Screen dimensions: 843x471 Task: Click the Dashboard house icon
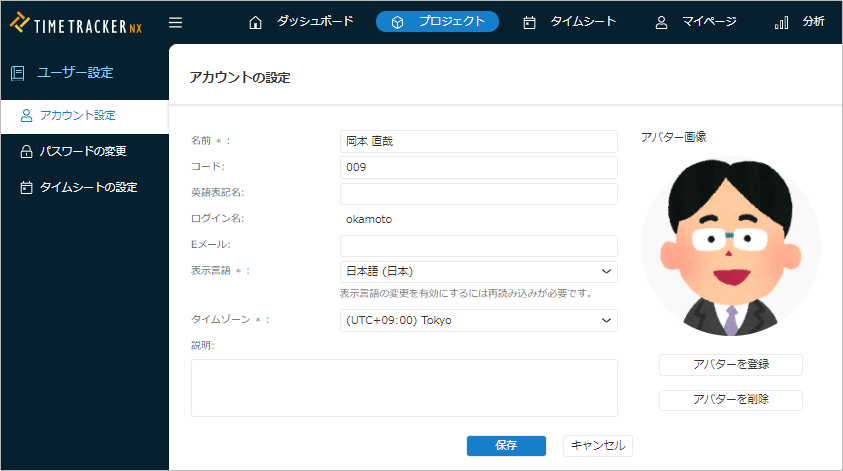(255, 22)
